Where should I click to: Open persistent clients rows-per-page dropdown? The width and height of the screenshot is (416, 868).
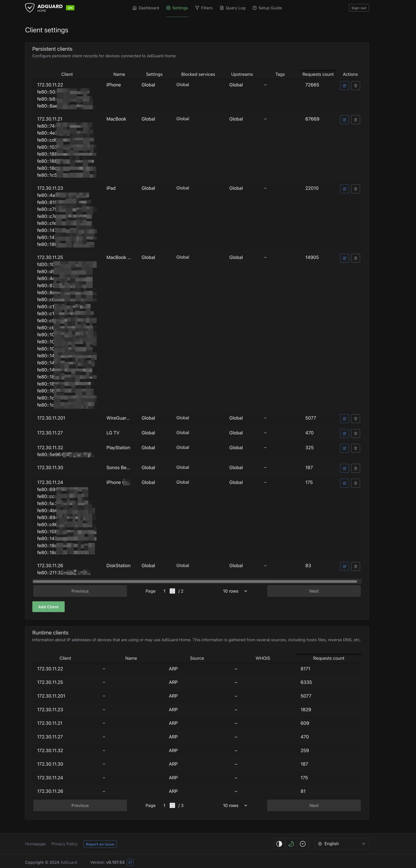(235, 591)
